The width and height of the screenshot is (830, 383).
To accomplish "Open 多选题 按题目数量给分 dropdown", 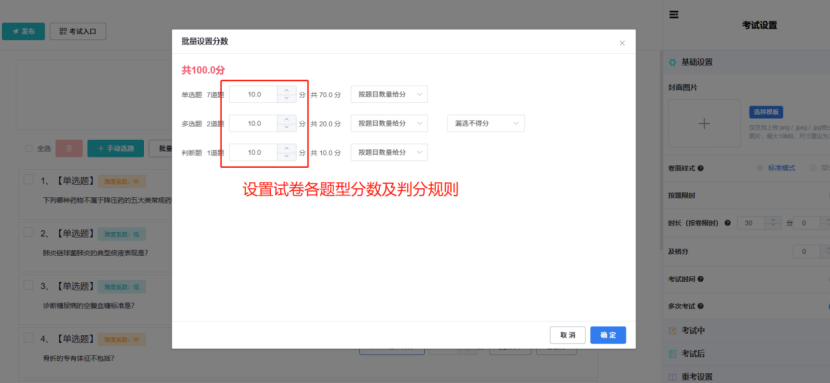I will pyautogui.click(x=389, y=123).
